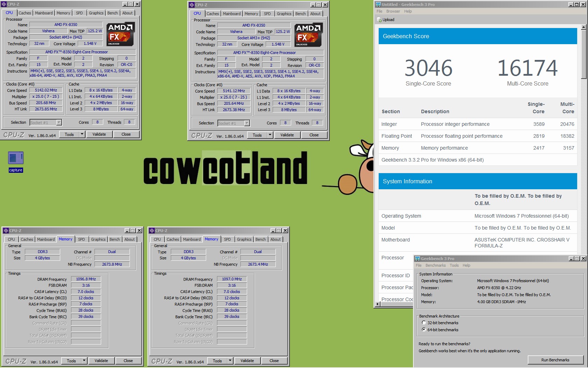This screenshot has width=588, height=368.
Task: Open Benchmarks menu in Geekbench 3 Pro dialog
Action: (x=435, y=265)
